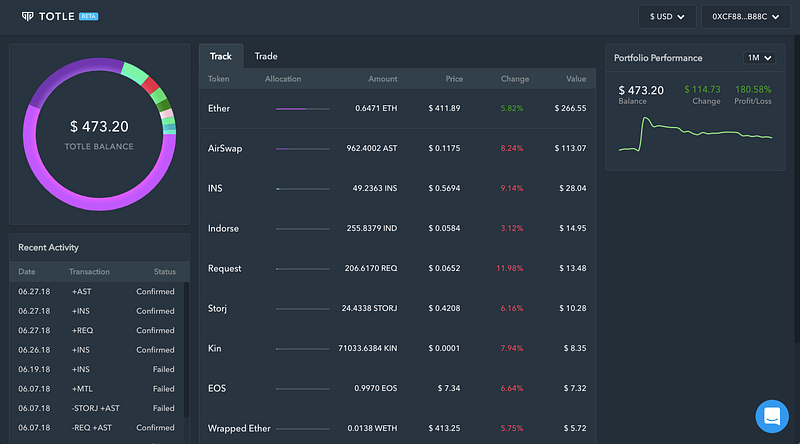Click the 06.26.18 +INS transaction
The height and width of the screenshot is (444, 800).
[81, 350]
